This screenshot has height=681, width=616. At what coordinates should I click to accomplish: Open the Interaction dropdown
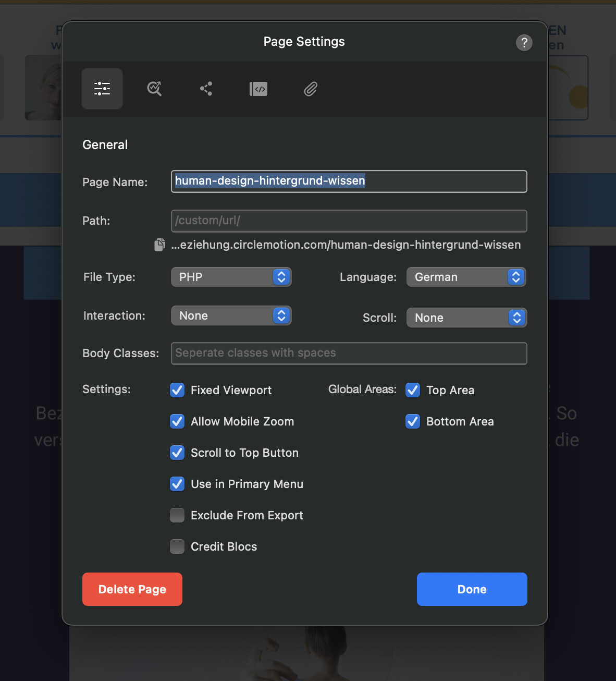pyautogui.click(x=231, y=315)
